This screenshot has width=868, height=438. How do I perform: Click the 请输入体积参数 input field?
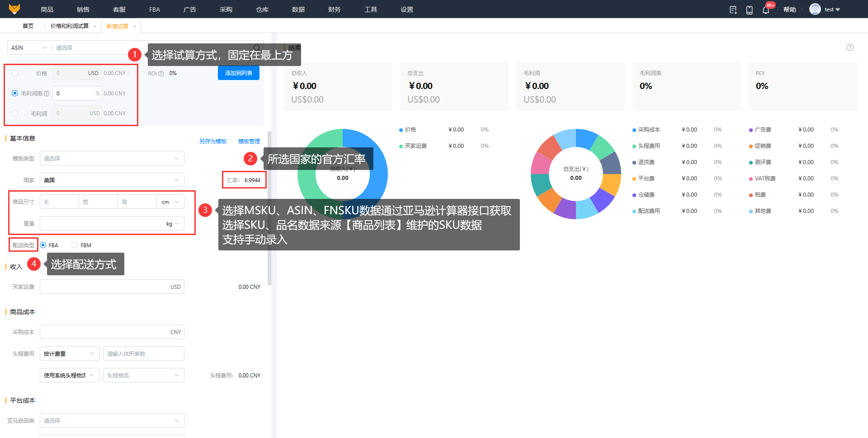[144, 353]
